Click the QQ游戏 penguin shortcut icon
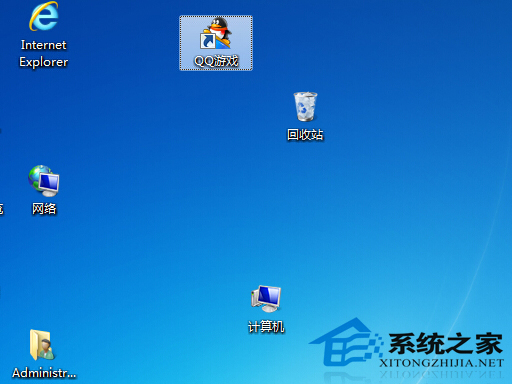Viewport: 512px width, 384px height. point(216,33)
